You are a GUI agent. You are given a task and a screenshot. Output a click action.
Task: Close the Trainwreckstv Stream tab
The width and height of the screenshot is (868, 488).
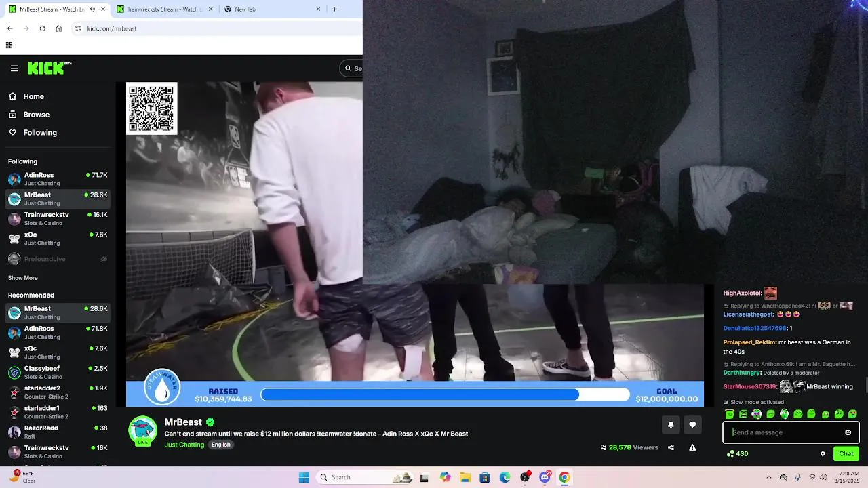pyautogui.click(x=210, y=9)
